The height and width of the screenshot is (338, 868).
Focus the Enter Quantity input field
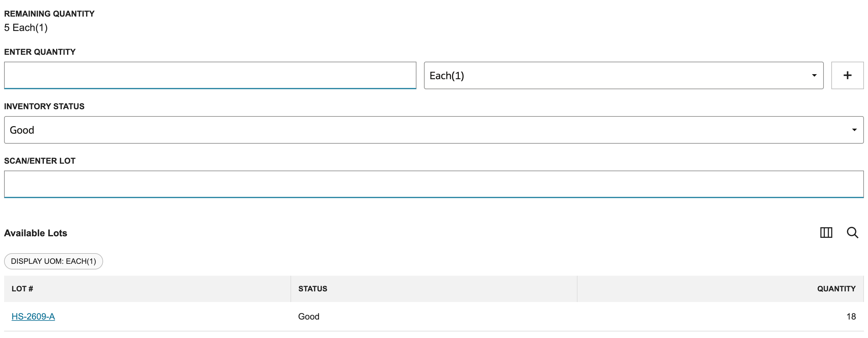pos(210,75)
